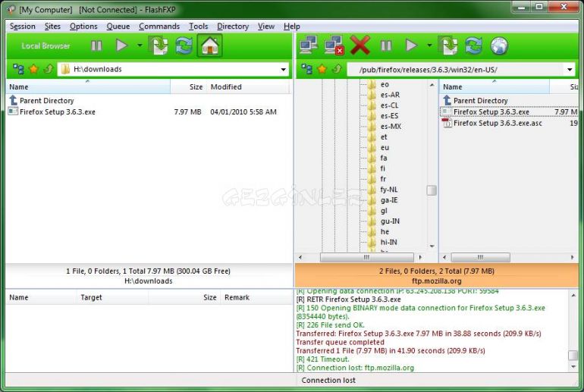
Task: Click the Connect icon in remote toolbar
Action: click(x=308, y=45)
